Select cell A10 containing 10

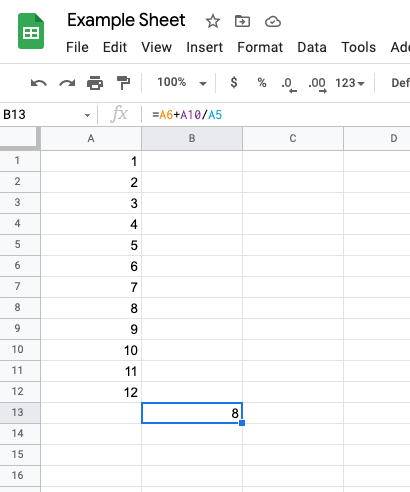click(91, 350)
